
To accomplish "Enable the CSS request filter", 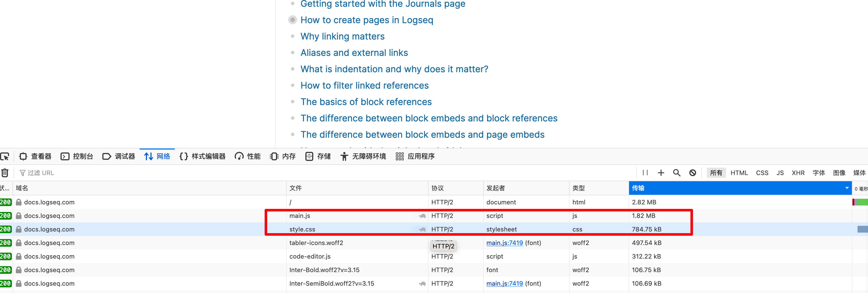I will point(762,172).
